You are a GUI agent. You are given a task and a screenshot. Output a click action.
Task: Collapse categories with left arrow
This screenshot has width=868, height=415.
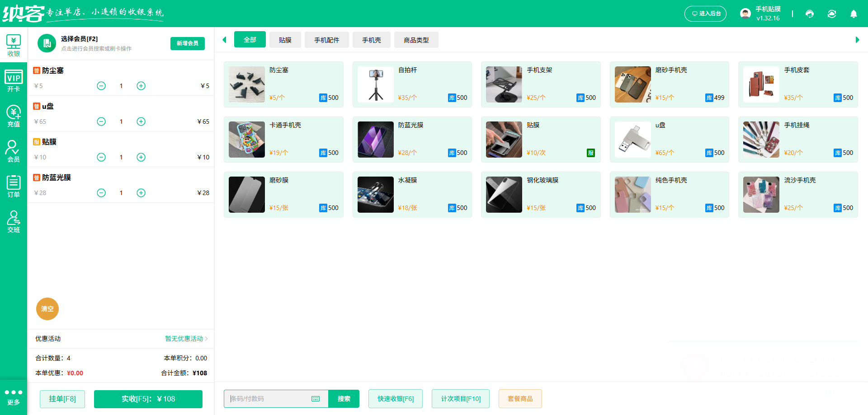click(225, 40)
